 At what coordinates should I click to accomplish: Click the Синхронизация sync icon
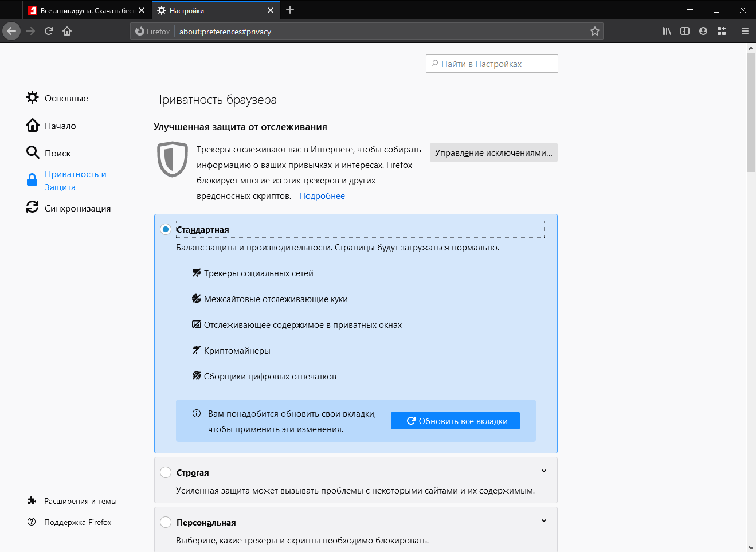(33, 208)
